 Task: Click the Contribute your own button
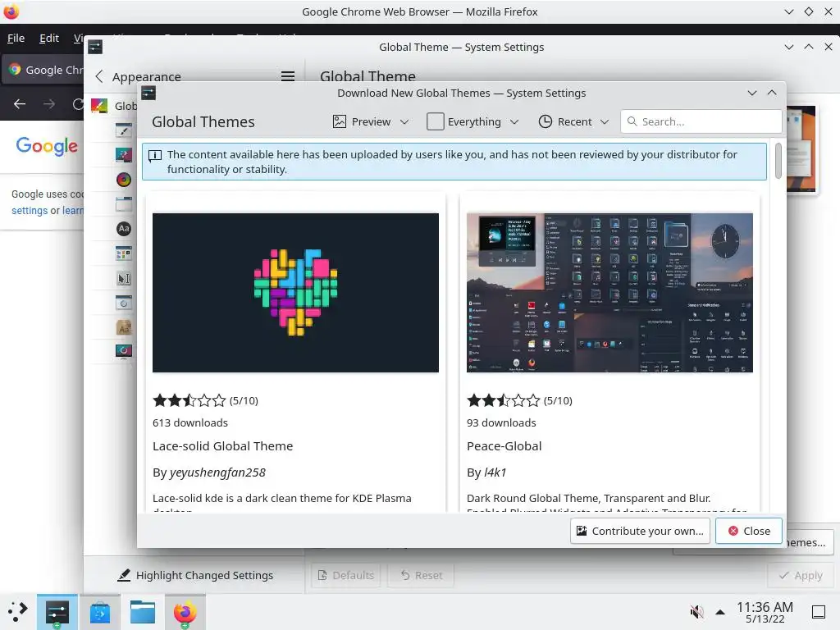pyautogui.click(x=640, y=531)
